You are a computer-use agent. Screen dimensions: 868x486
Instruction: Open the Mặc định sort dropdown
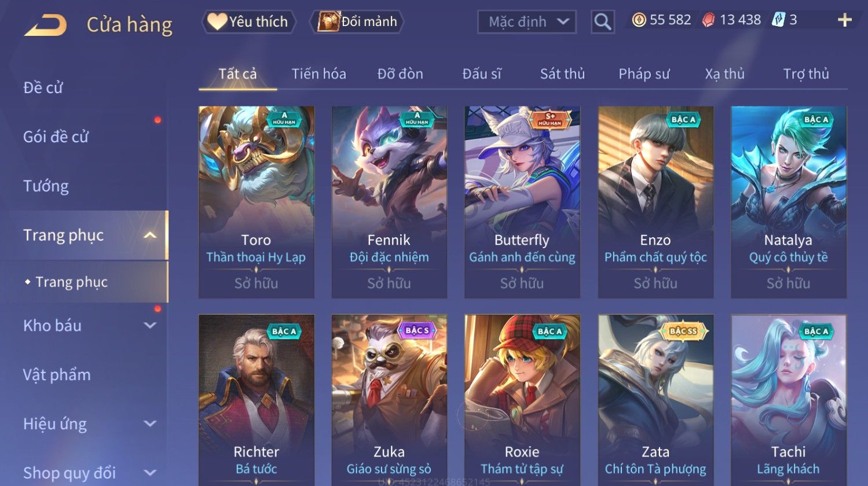(x=527, y=22)
